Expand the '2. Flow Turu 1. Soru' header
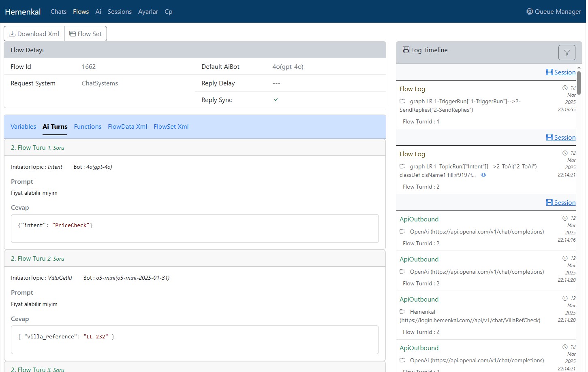This screenshot has height=372, width=588. [37, 148]
